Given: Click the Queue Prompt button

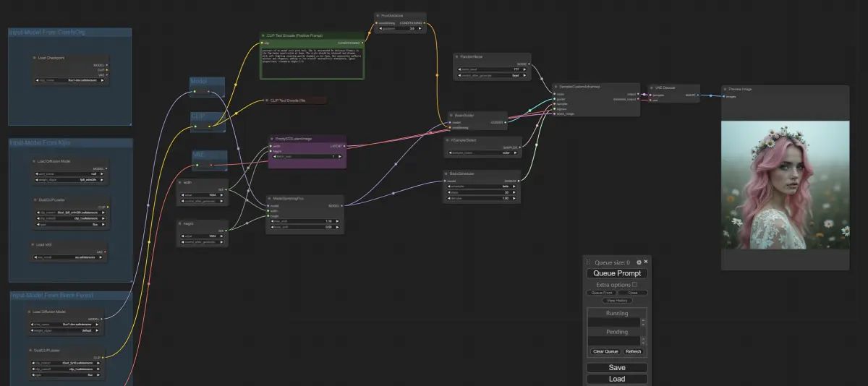Looking at the screenshot, I should coord(617,273).
